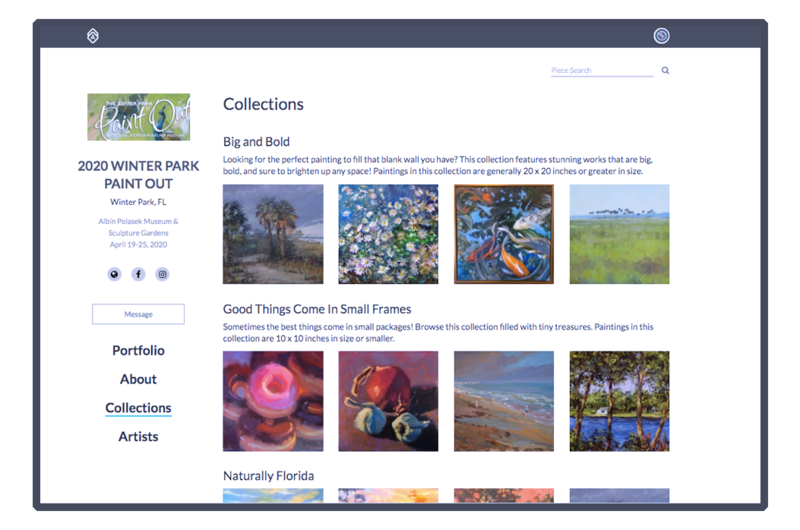Open the Instagram icon link

pos(162,274)
